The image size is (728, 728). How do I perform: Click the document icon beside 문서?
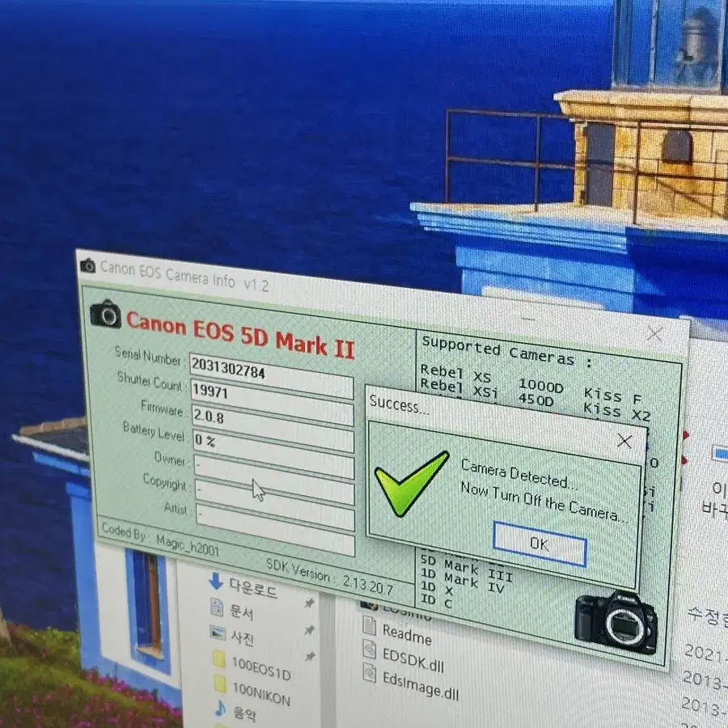[x=217, y=607]
